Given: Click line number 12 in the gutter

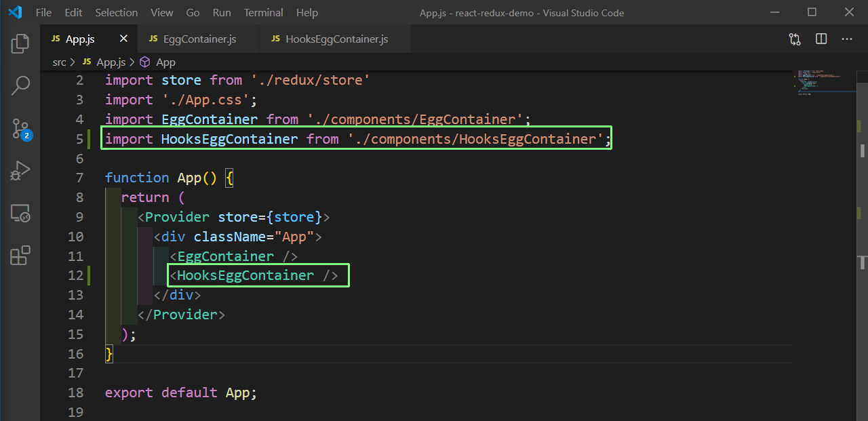Looking at the screenshot, I should [x=75, y=275].
